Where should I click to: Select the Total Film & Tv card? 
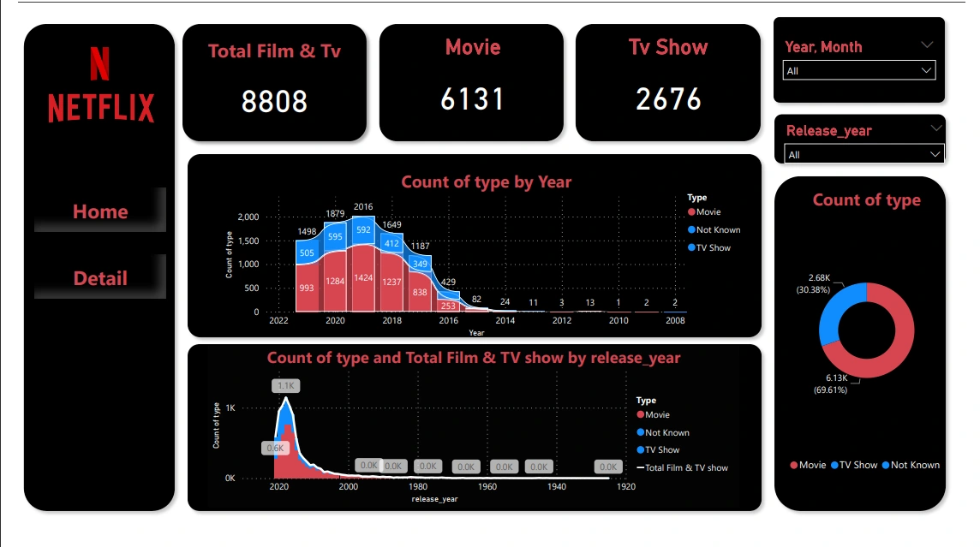pos(274,82)
